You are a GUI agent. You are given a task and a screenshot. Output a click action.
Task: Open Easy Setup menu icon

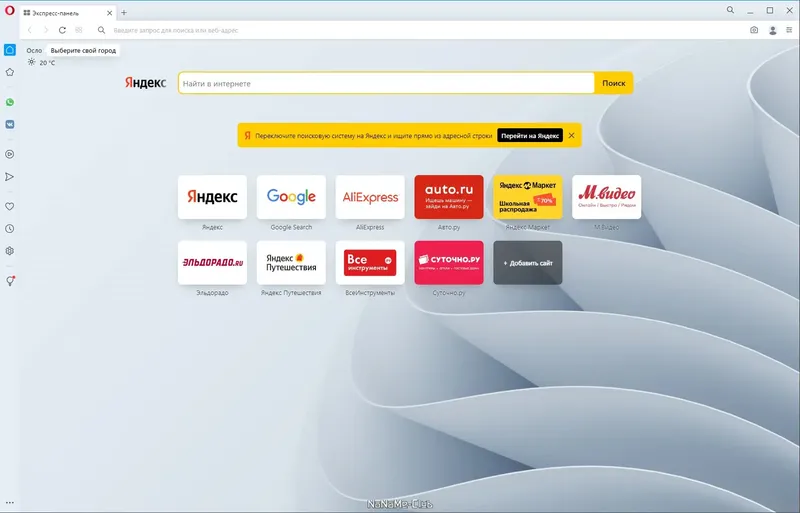pos(789,30)
